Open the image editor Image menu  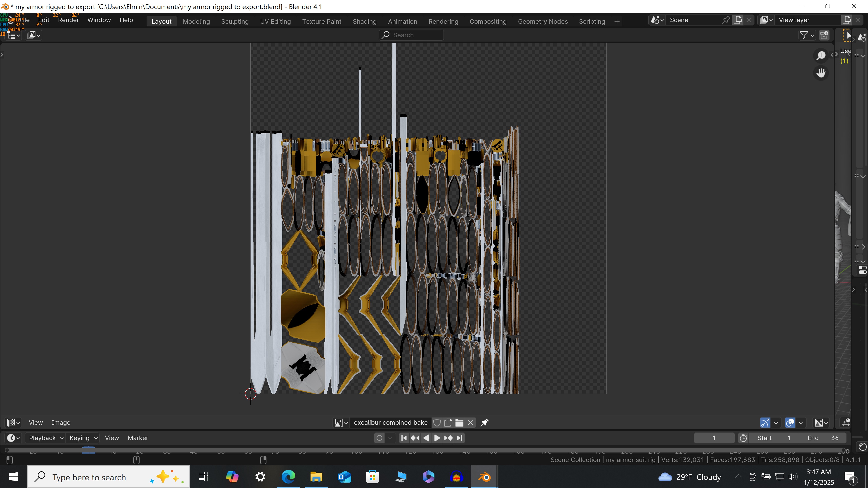click(x=61, y=422)
